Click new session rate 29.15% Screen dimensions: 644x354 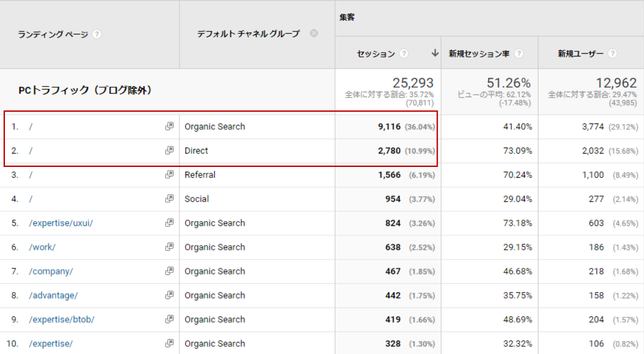click(517, 247)
